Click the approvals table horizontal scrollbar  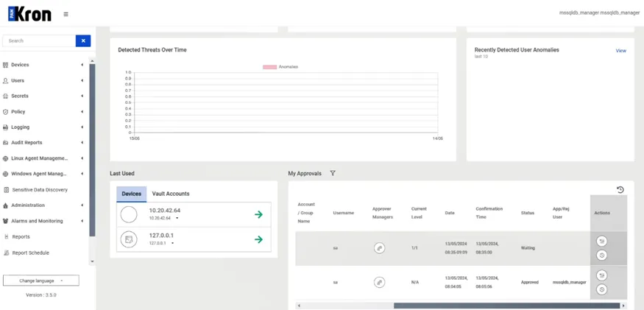click(x=506, y=306)
